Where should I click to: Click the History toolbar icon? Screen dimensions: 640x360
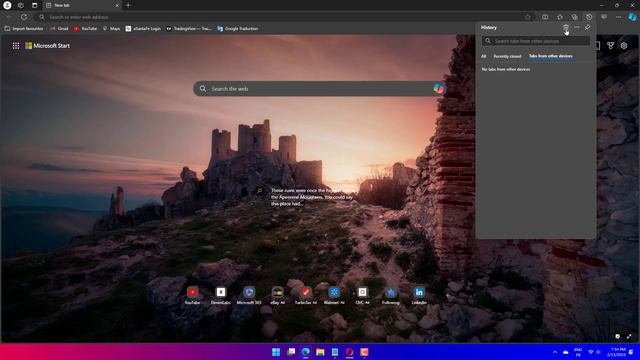(589, 17)
